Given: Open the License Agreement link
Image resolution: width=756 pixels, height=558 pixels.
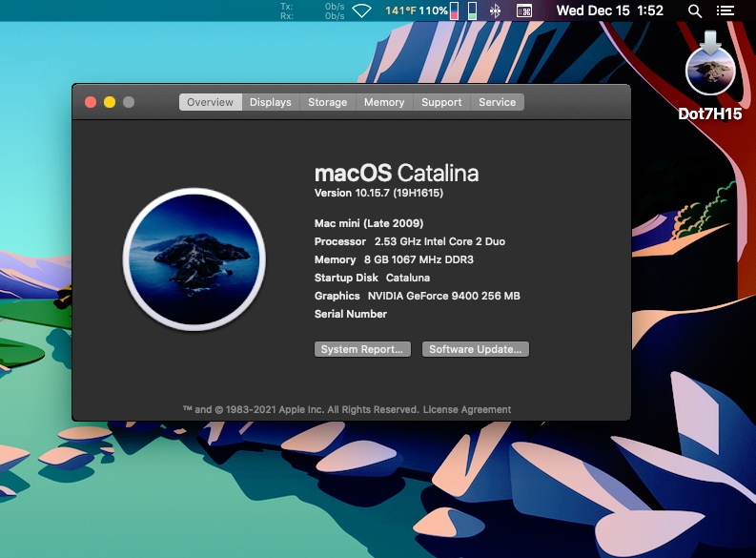Looking at the screenshot, I should click(467, 409).
